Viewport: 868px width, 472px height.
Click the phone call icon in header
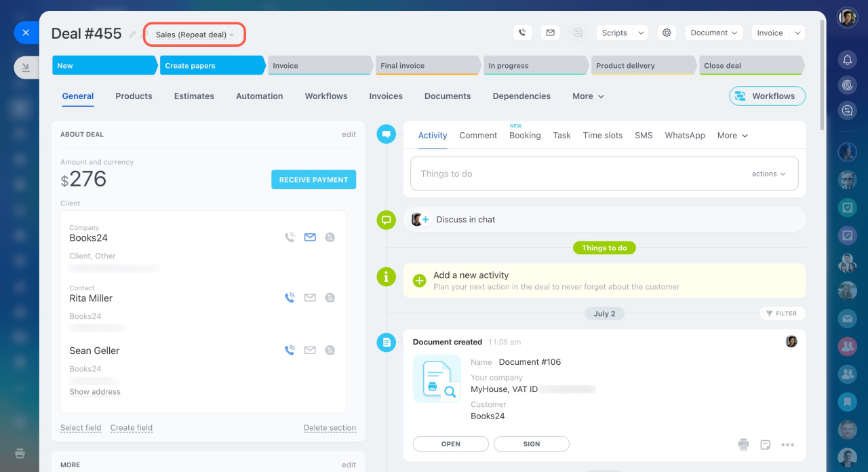tap(522, 33)
